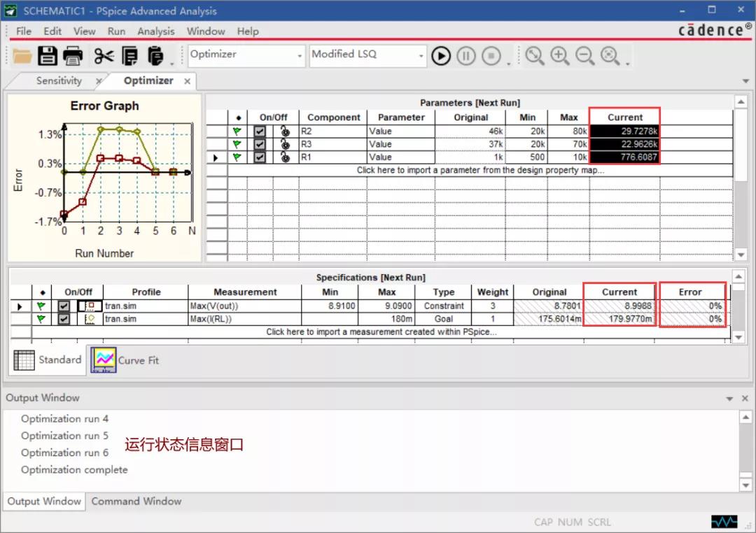The width and height of the screenshot is (756, 533).
Task: Switch to the Standard specifications tab
Action: (48, 360)
